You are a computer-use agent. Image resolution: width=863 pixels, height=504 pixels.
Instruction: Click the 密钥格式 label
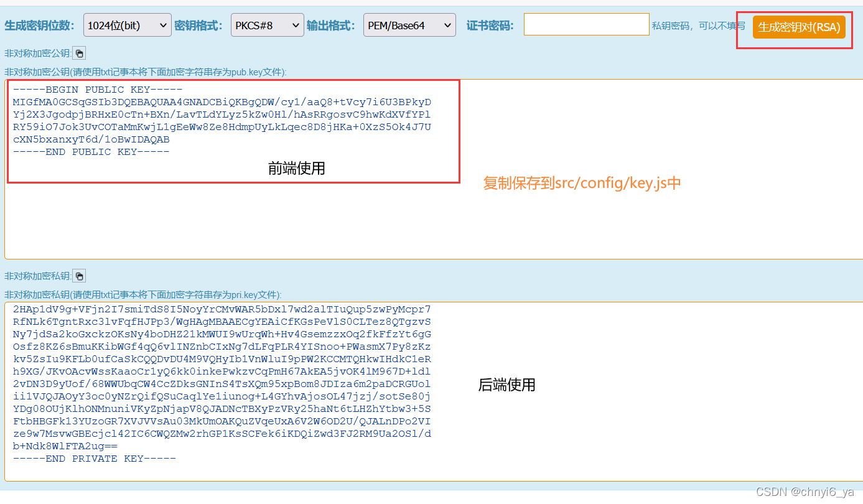[199, 26]
